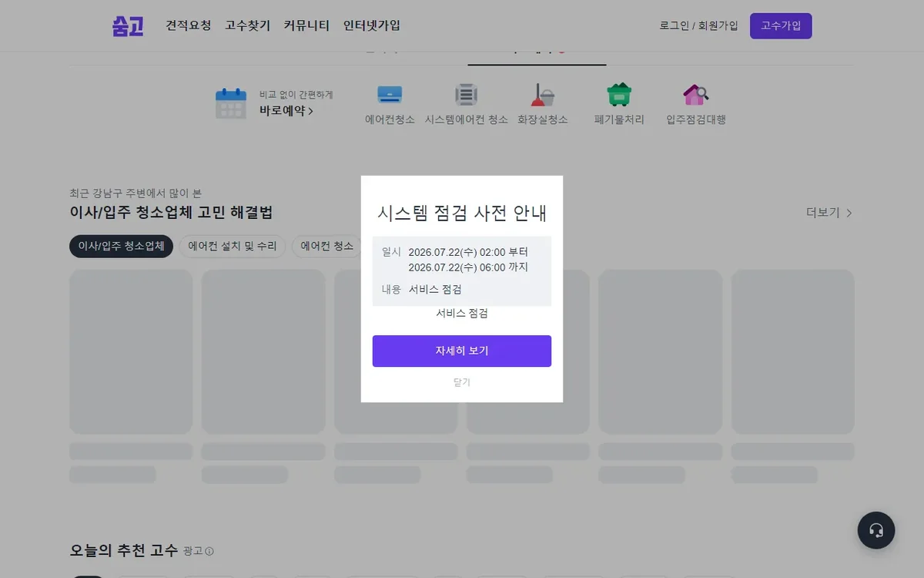Open 견적요청 in the top menu
This screenshot has height=578, width=924.
point(189,25)
